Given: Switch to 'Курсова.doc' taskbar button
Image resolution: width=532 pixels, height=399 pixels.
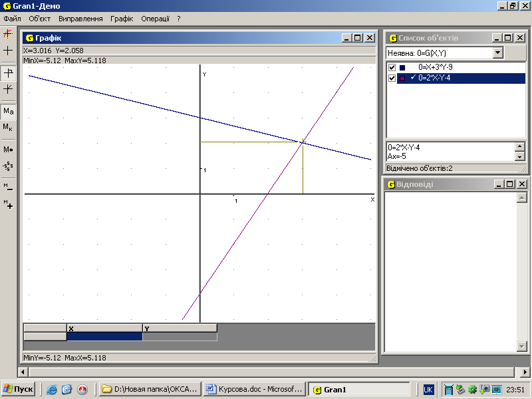Looking at the screenshot, I should (x=254, y=389).
